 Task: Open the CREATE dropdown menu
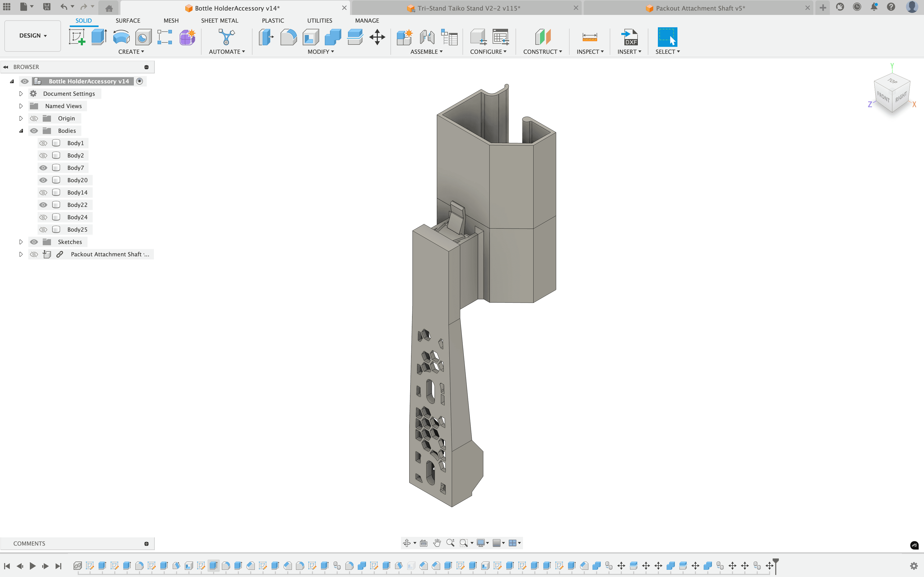(x=131, y=51)
